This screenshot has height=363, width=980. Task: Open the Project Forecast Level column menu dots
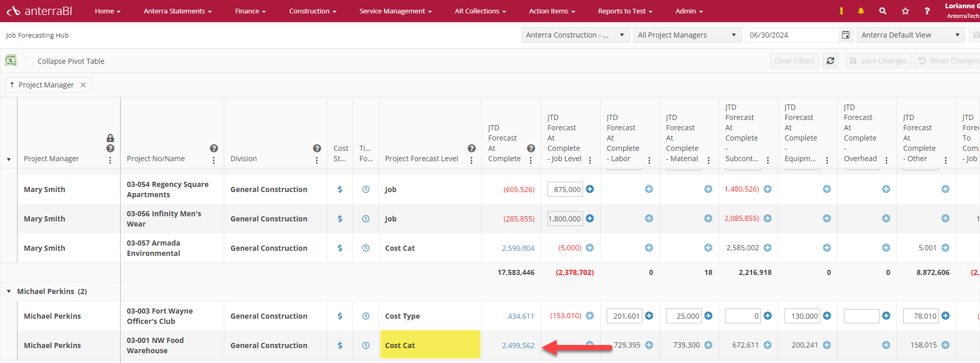pyautogui.click(x=472, y=160)
